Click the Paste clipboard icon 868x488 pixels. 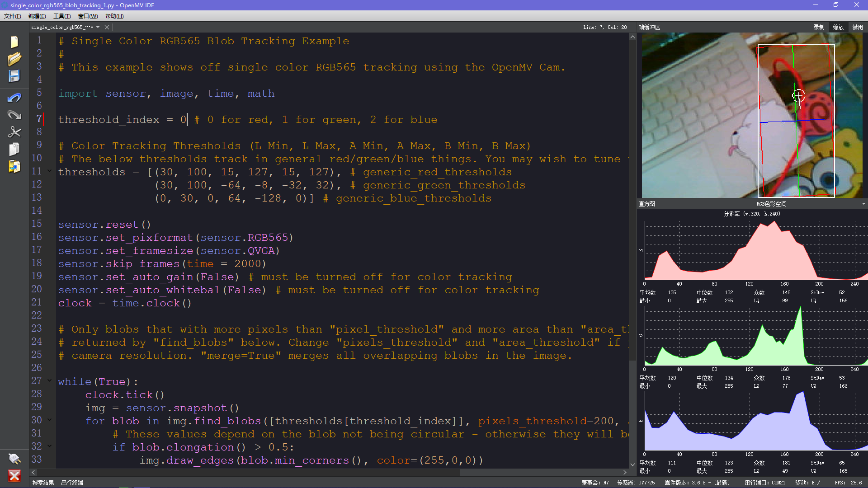click(x=14, y=166)
